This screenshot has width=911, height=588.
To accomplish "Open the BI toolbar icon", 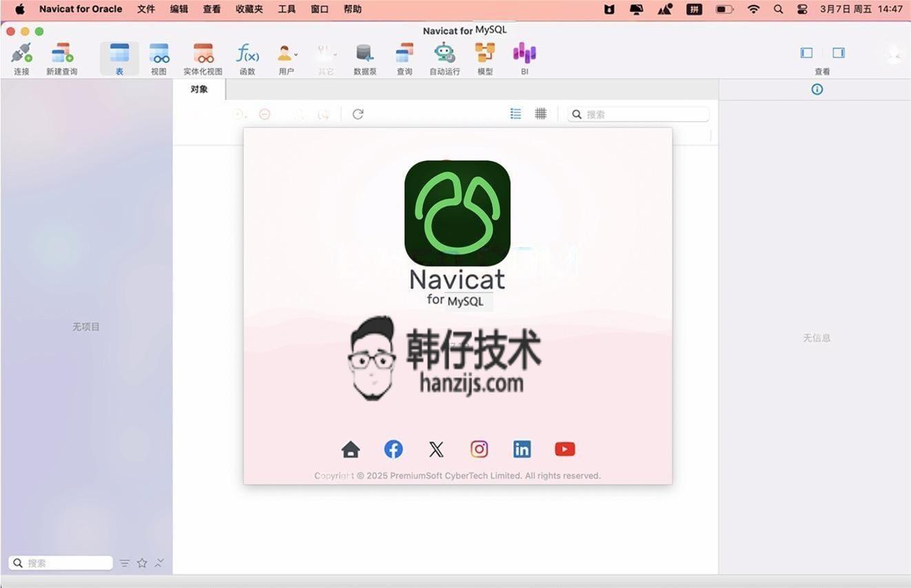I will tap(524, 59).
